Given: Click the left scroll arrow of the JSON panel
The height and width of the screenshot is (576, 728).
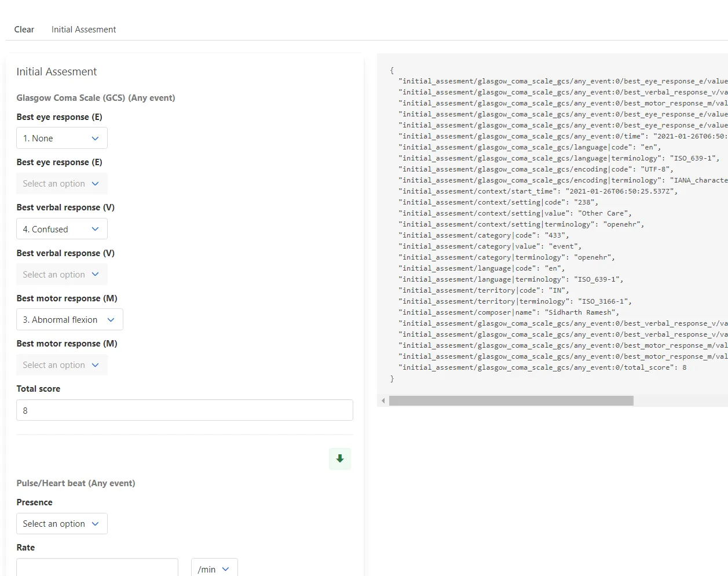Looking at the screenshot, I should point(383,400).
